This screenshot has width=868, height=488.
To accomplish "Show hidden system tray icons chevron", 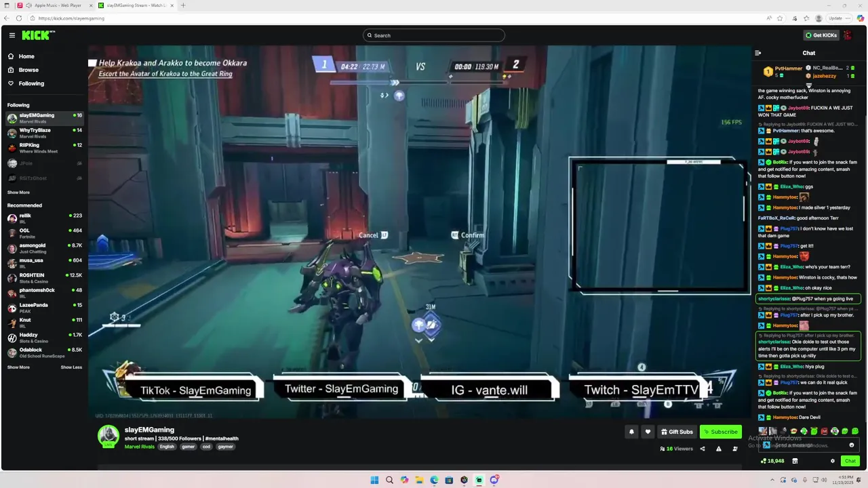I will pyautogui.click(x=772, y=480).
